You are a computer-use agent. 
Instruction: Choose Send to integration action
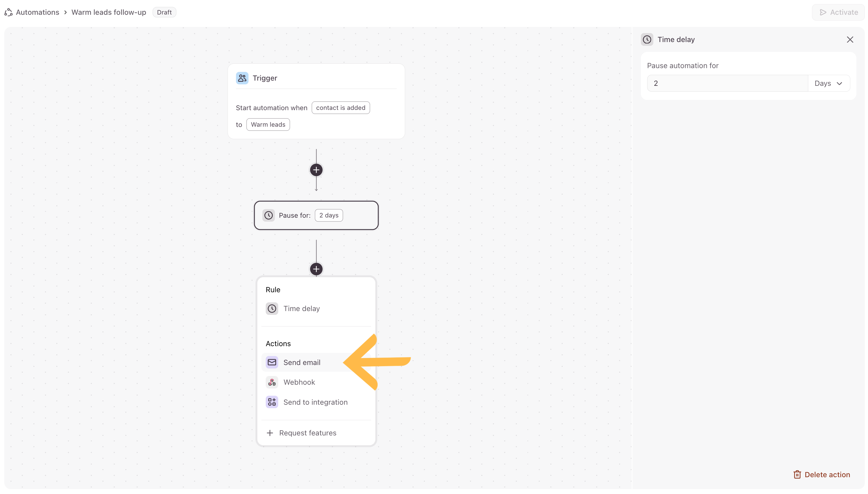315,402
